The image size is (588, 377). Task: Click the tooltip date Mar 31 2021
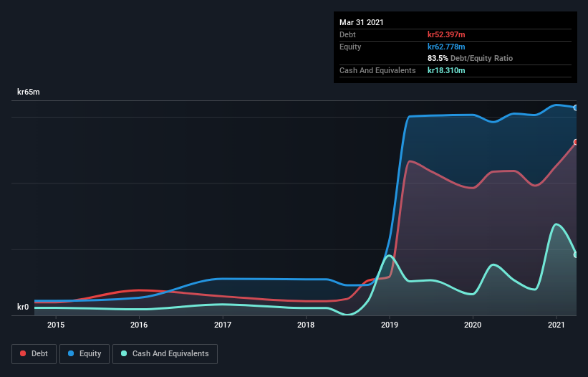coord(362,22)
